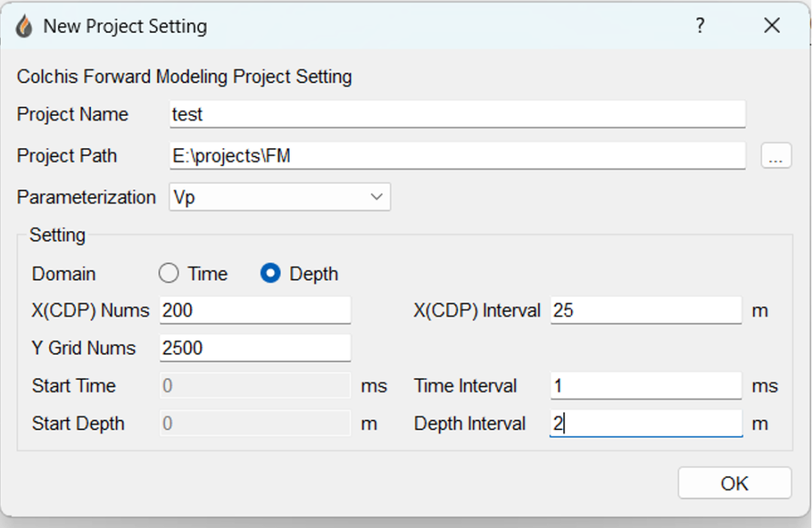Screen dimensions: 812x528
Task: Click the Time radio label text
Action: pos(208,274)
